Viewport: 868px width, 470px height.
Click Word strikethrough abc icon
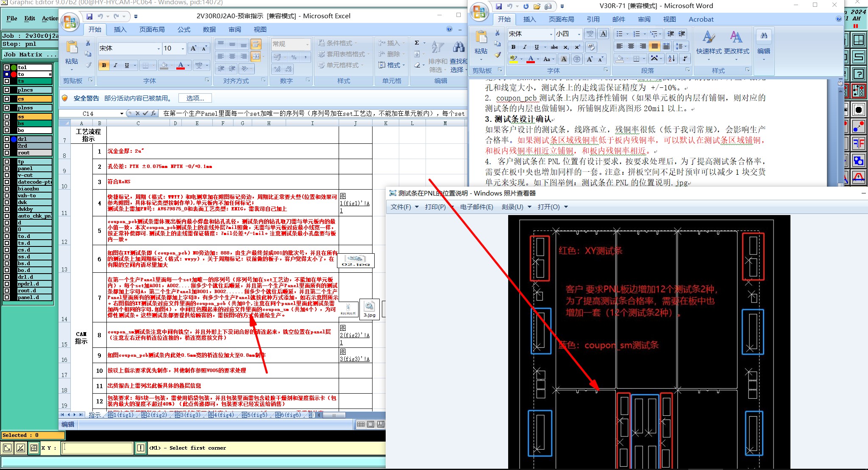(554, 47)
